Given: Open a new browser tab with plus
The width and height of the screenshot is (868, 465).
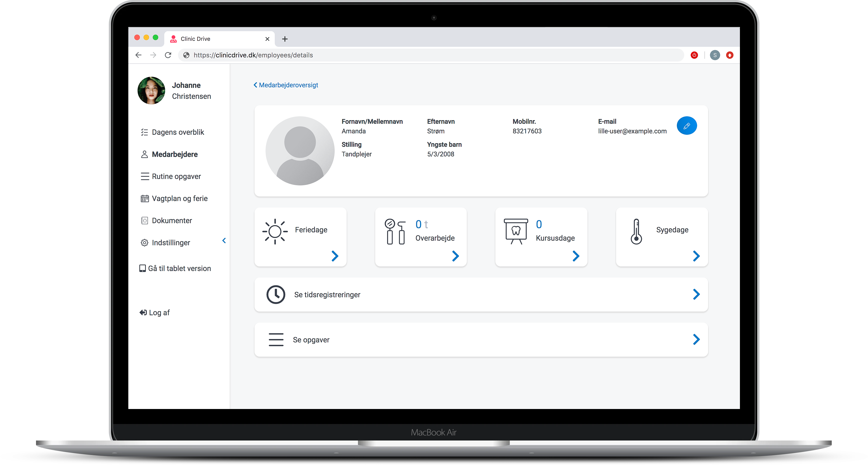Looking at the screenshot, I should 285,39.
